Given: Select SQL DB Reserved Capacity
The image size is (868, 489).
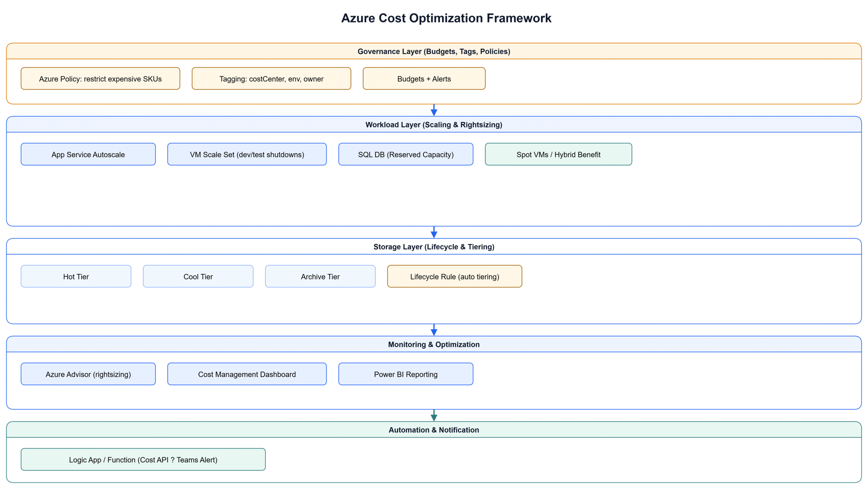Looking at the screenshot, I should coord(406,155).
